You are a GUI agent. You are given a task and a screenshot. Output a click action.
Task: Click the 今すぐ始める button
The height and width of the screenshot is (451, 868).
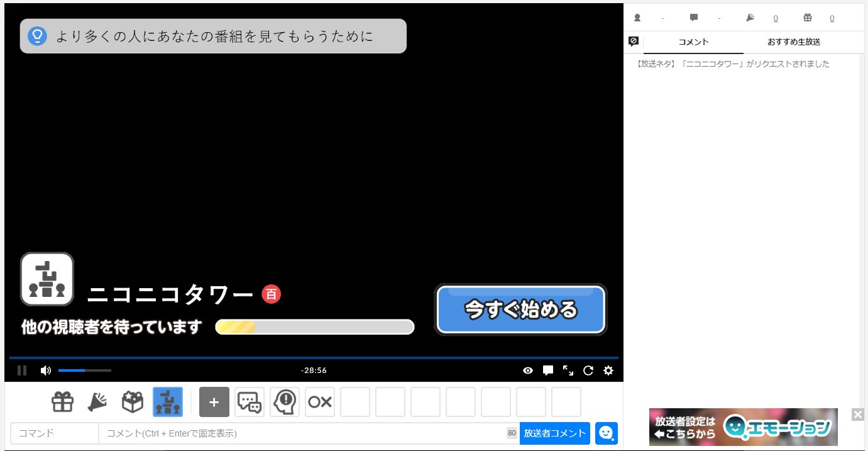point(521,309)
